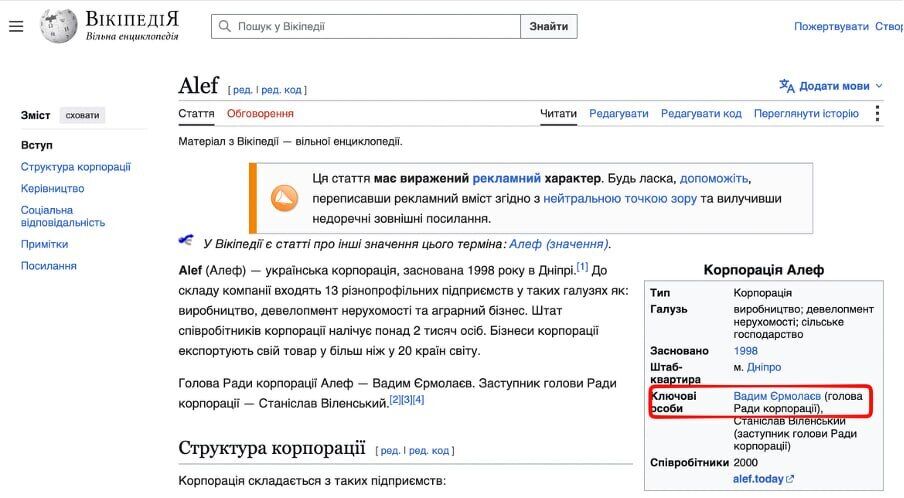904x498 pixels.
Task: Click the Wikipedia globe logo
Action: coord(58,26)
